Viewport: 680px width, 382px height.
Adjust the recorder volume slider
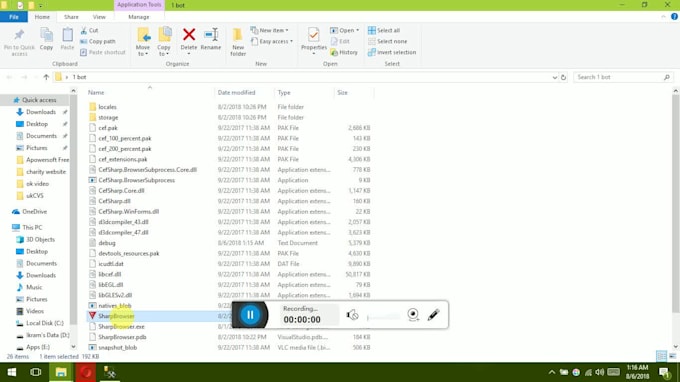(383, 317)
